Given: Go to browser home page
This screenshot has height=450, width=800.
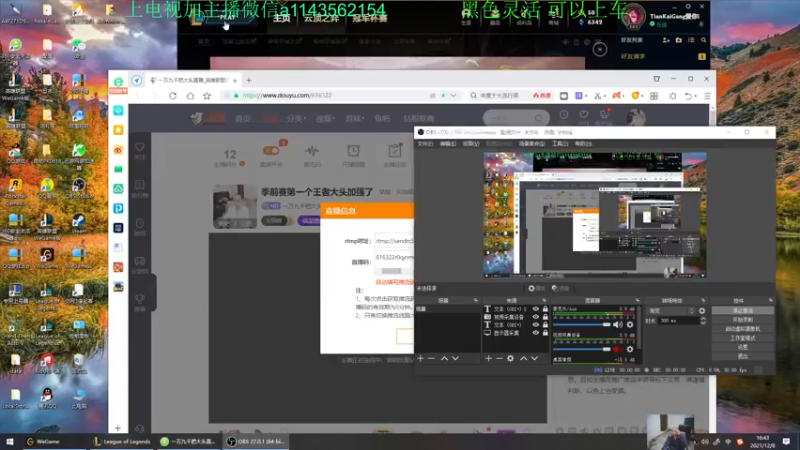Looking at the screenshot, I should (x=190, y=95).
